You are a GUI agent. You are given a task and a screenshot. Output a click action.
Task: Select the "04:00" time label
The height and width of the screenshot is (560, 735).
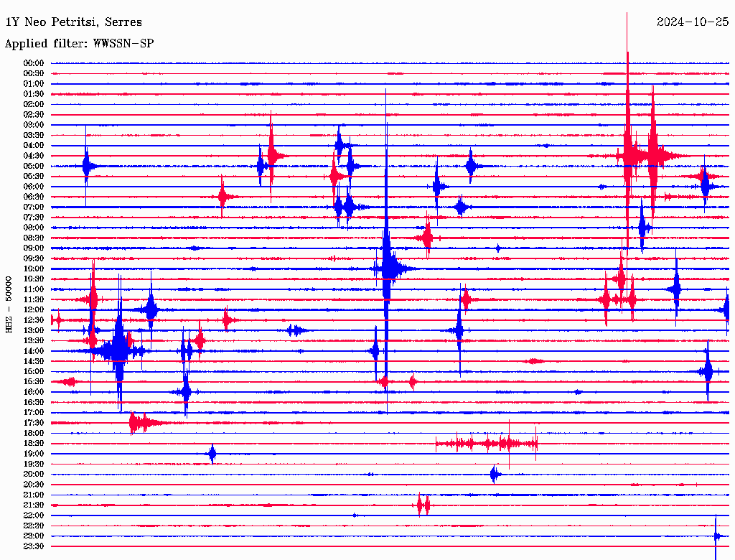[x=33, y=146]
